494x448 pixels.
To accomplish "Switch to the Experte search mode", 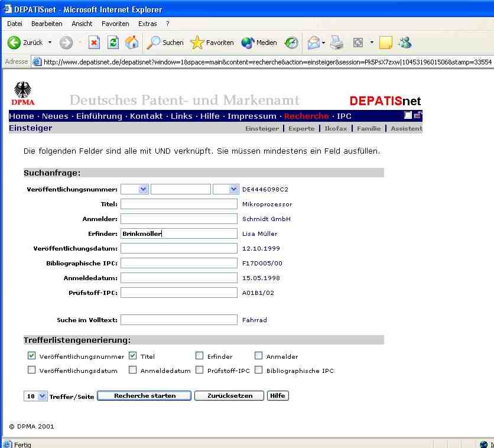I will pos(301,128).
